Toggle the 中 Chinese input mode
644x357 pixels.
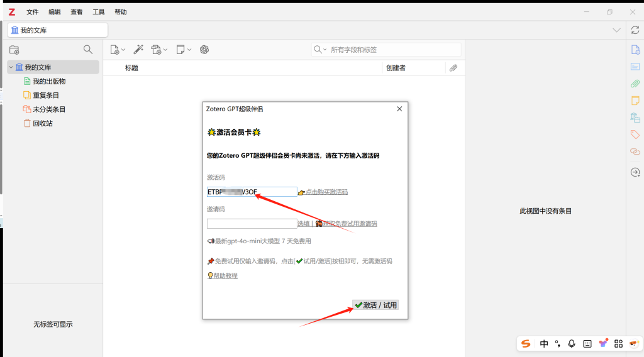tap(544, 344)
